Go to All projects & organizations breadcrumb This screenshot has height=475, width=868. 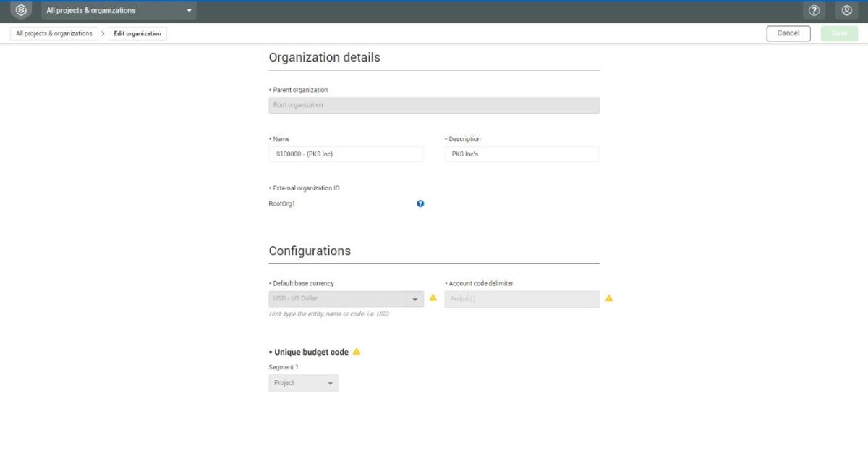(x=54, y=33)
